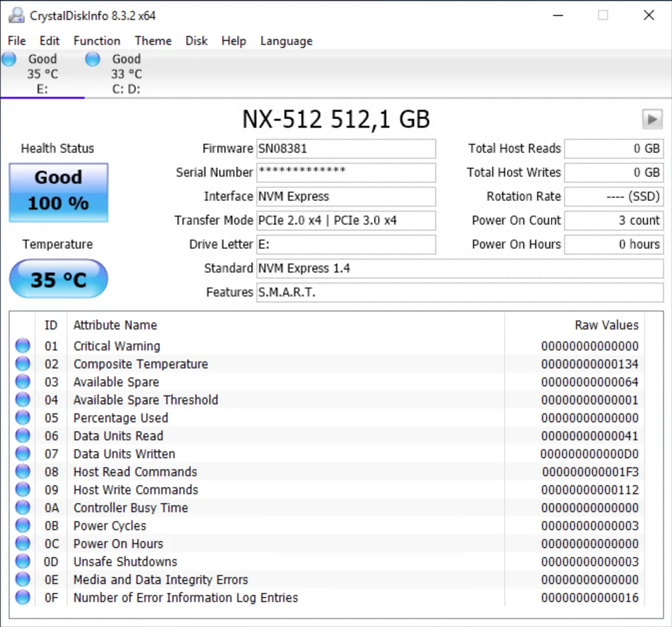Open the Theme menu
Screen dimensions: 672x627
[153, 41]
